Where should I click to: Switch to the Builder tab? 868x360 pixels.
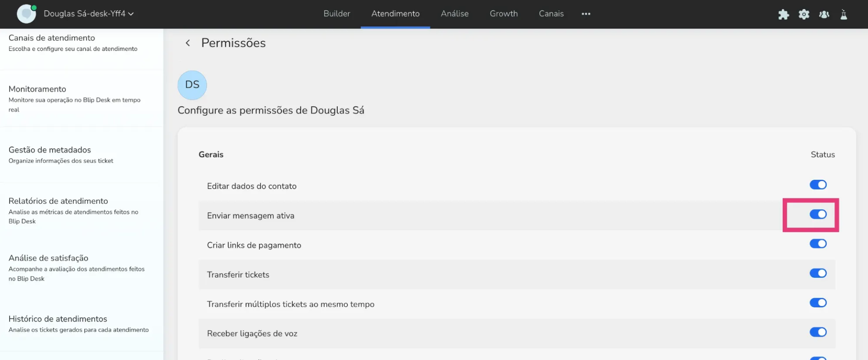click(x=336, y=14)
